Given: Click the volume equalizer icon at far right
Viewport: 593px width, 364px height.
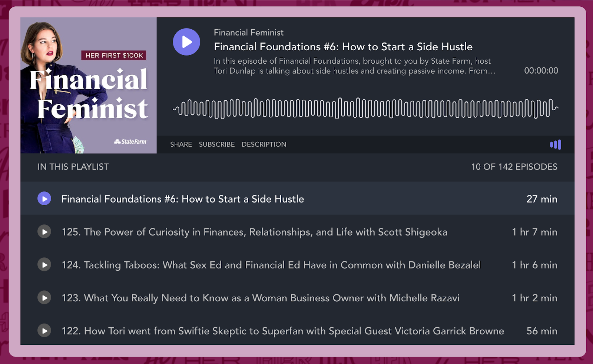Looking at the screenshot, I should coord(556,144).
